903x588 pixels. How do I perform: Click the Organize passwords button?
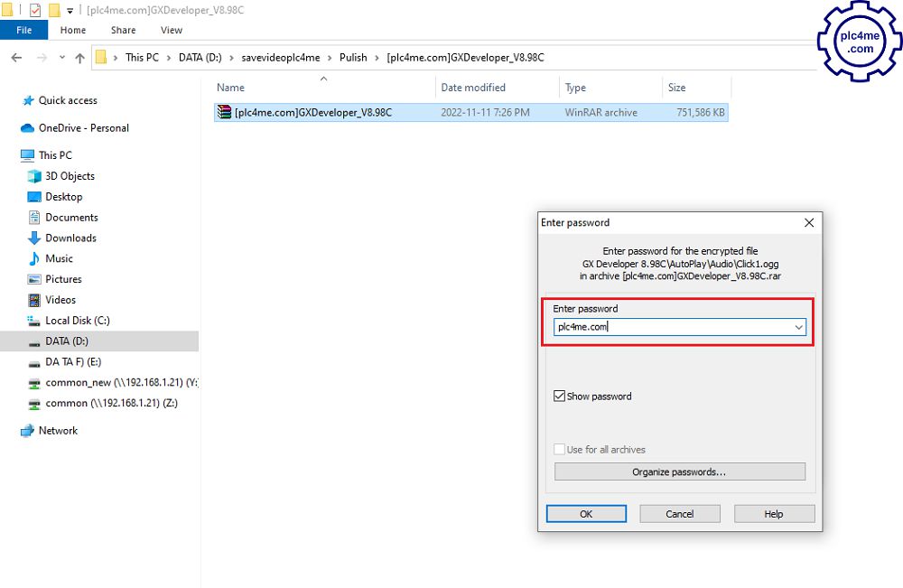pyautogui.click(x=679, y=471)
